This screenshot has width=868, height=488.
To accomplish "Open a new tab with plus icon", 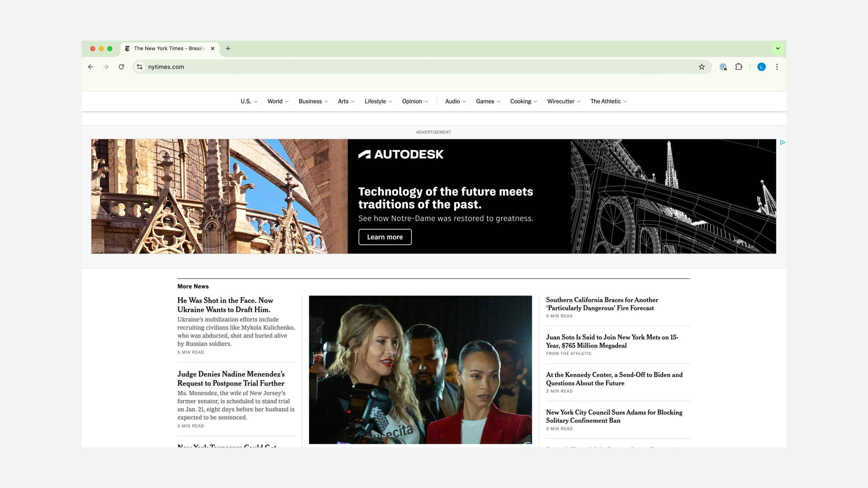I will (228, 48).
